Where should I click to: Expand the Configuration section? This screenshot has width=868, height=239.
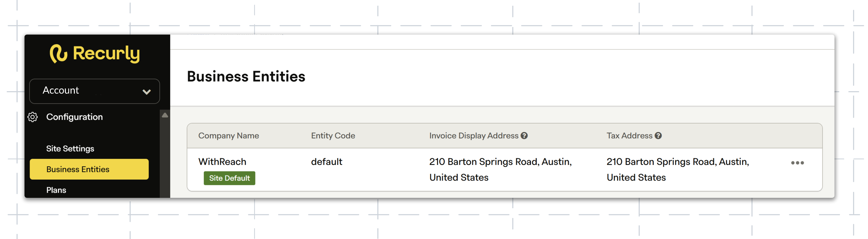[74, 117]
